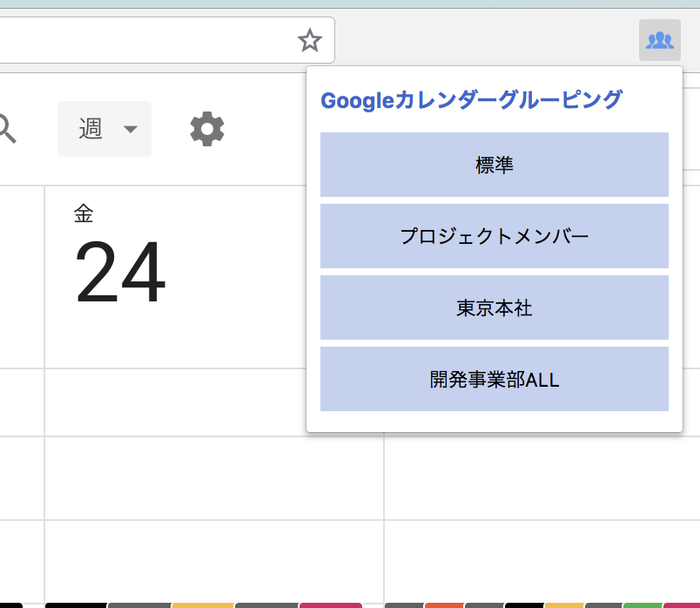Select the プロジェクトメンバー group
Viewport: 700px width, 608px height.
(495, 236)
